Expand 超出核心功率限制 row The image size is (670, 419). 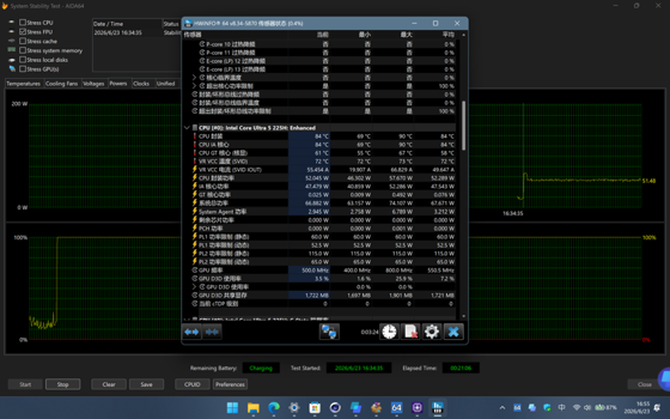tap(194, 86)
